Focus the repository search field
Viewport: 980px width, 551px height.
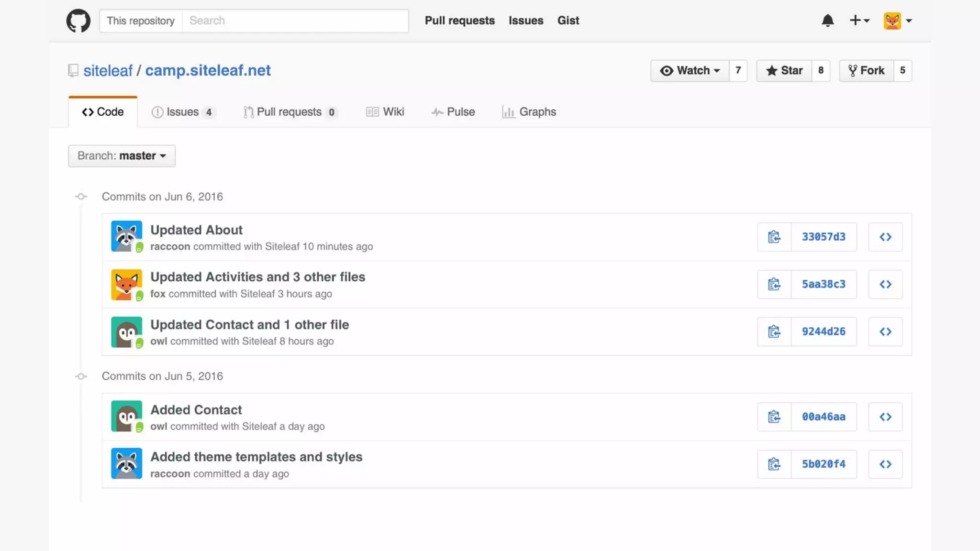[295, 21]
